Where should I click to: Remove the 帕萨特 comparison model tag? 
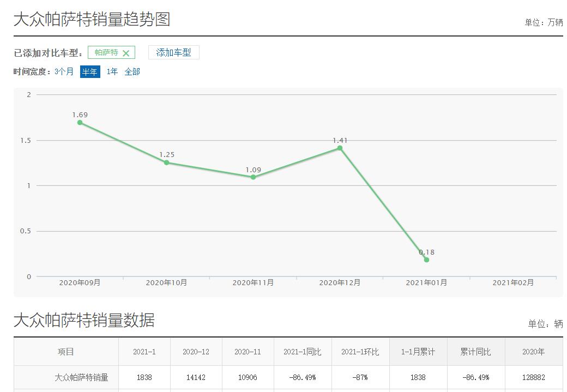(x=126, y=53)
